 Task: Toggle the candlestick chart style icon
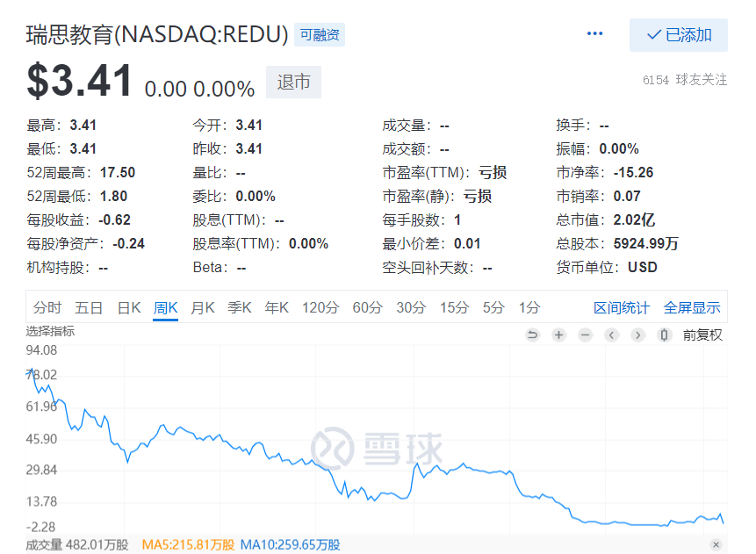[665, 335]
